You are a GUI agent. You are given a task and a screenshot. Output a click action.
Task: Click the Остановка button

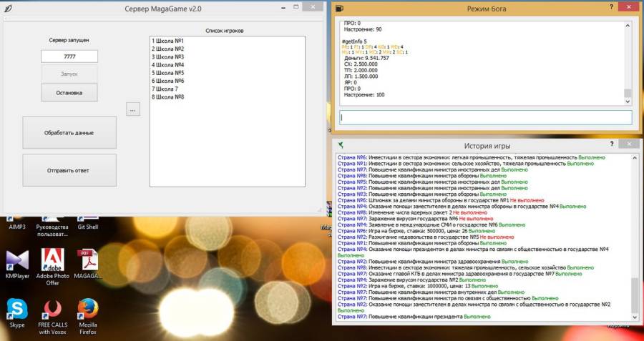(69, 93)
